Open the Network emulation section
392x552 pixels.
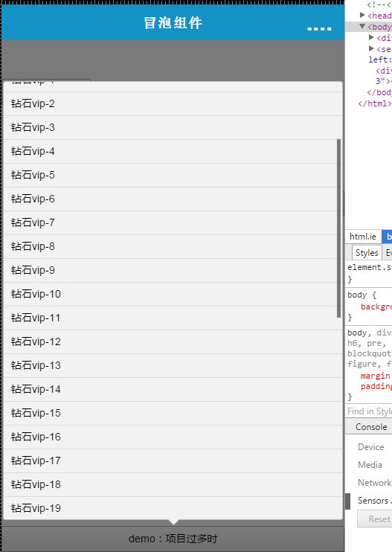(374, 483)
